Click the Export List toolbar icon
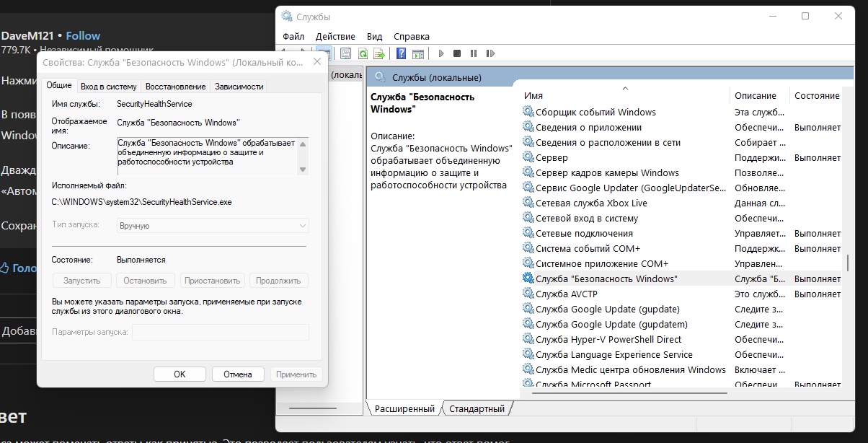Image resolution: width=868 pixels, height=443 pixels. pos(378,53)
